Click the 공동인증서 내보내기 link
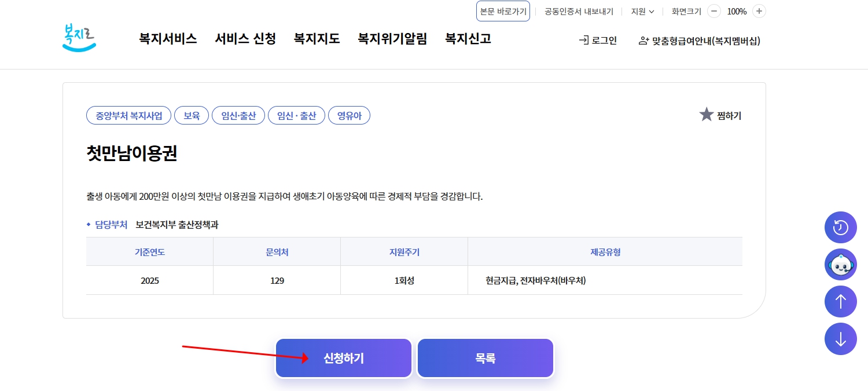This screenshot has width=868, height=391. pos(578,11)
